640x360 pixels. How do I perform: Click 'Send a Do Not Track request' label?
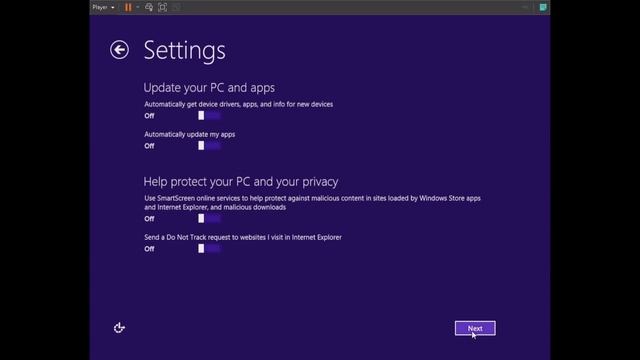tap(243, 237)
